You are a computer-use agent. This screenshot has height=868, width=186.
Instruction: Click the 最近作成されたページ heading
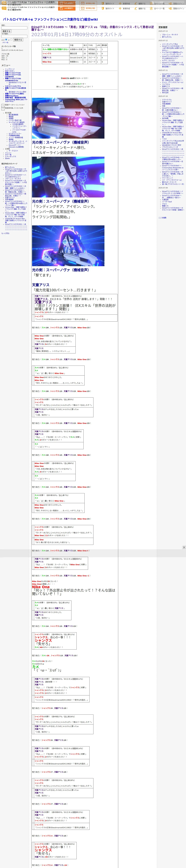pyautogui.click(x=9, y=164)
